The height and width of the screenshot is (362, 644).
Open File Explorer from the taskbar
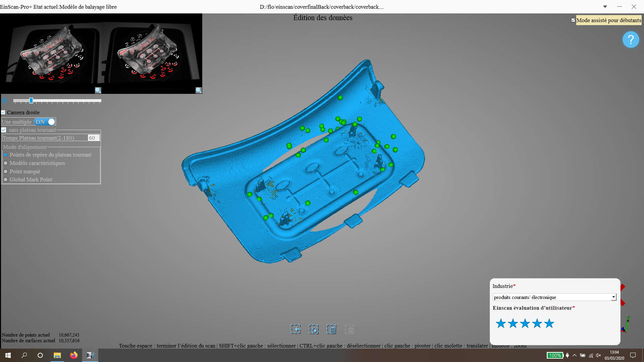[x=57, y=355]
